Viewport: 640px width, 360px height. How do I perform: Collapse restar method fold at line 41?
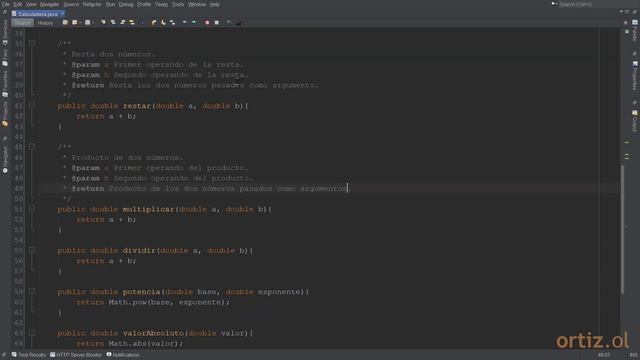[x=32, y=105]
